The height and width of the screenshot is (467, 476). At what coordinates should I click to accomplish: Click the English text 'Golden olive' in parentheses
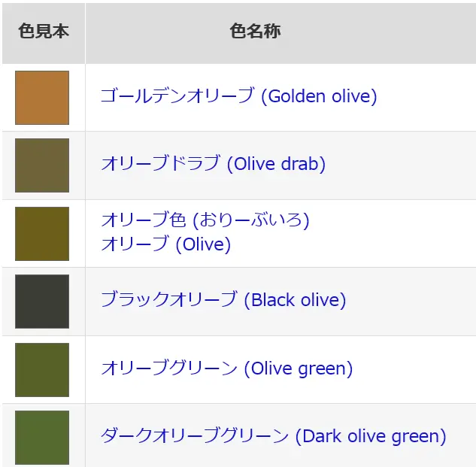(319, 96)
